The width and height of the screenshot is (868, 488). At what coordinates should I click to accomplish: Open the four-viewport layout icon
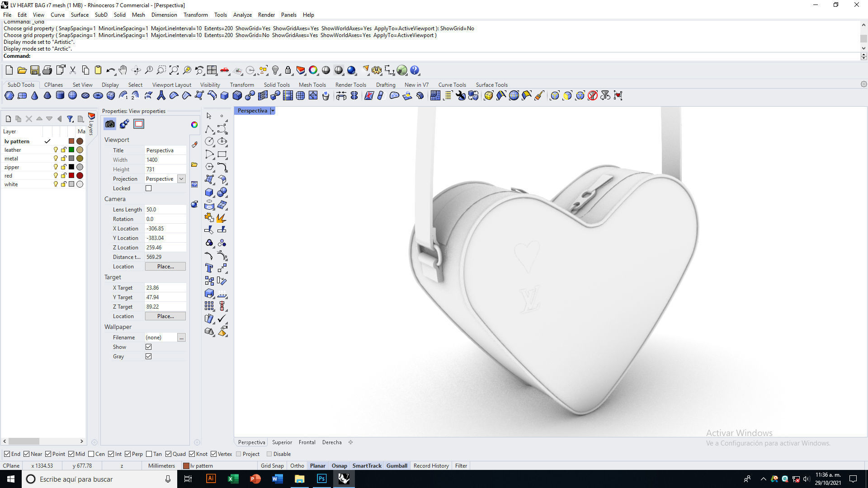click(x=212, y=70)
